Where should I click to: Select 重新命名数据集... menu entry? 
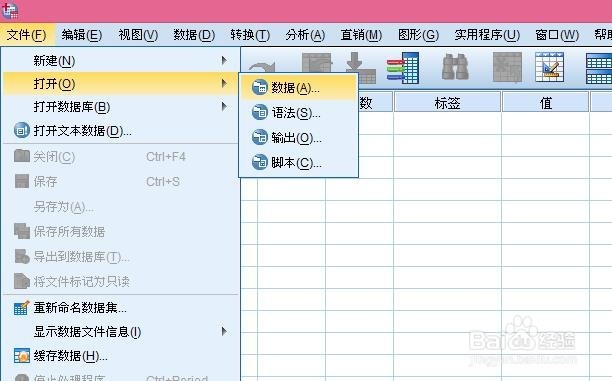[120, 308]
